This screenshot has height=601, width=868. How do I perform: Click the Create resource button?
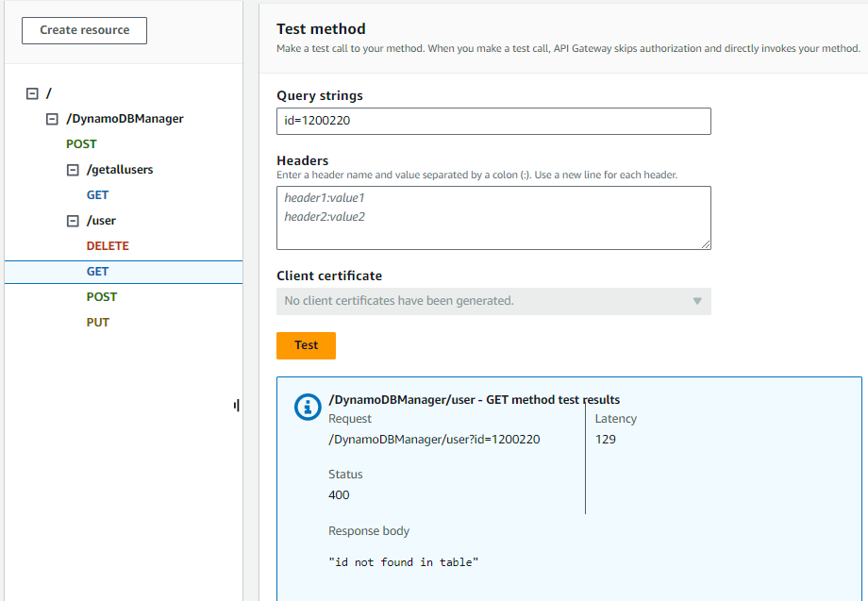(84, 30)
